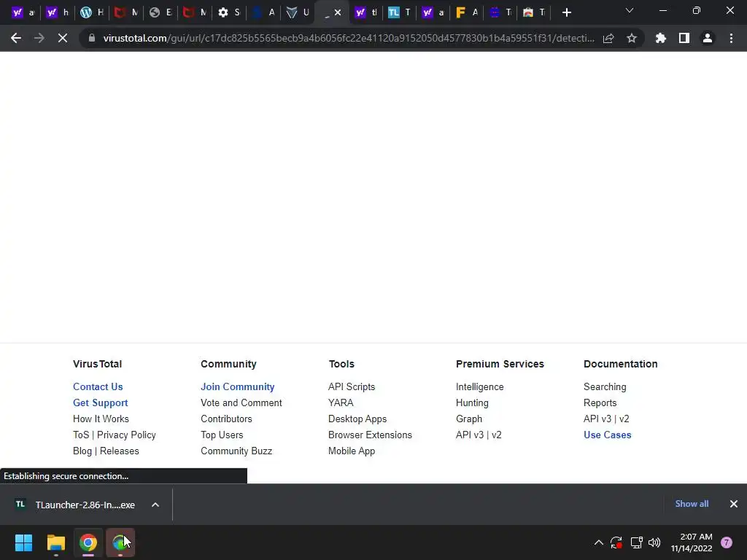The width and height of the screenshot is (747, 560).
Task: Open Searching documentation link
Action: (605, 386)
